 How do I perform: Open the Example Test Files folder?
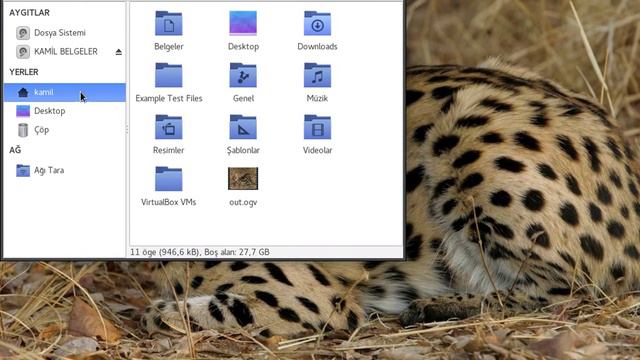(169, 75)
